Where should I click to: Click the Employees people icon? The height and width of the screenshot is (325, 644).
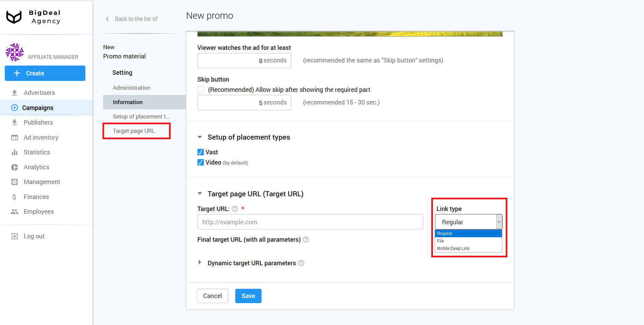click(x=14, y=212)
